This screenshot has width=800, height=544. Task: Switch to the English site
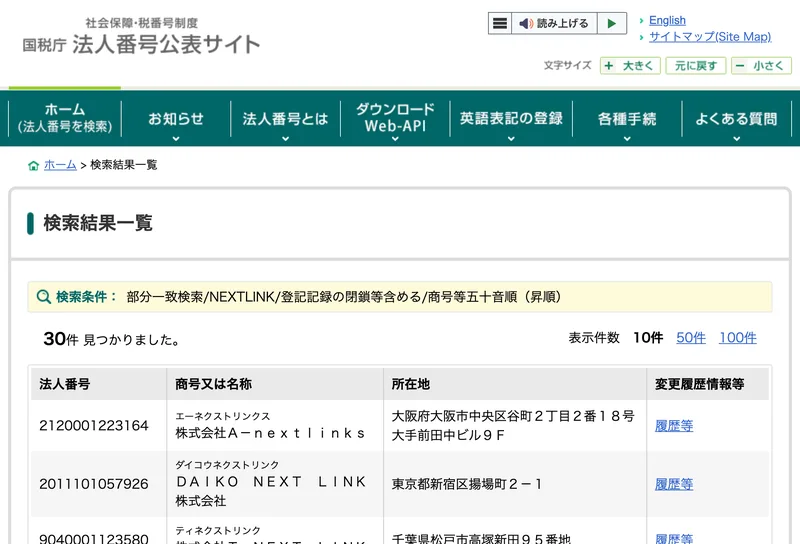pos(667,20)
